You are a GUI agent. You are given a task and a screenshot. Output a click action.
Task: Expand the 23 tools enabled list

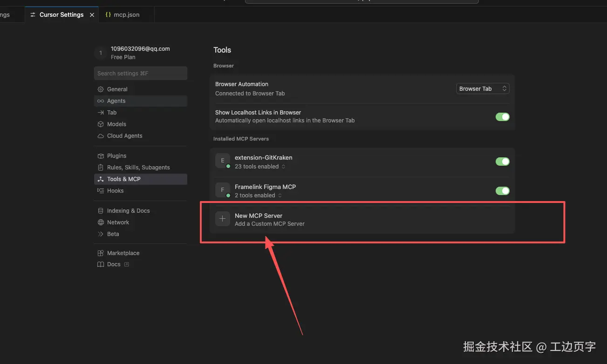pos(260,167)
